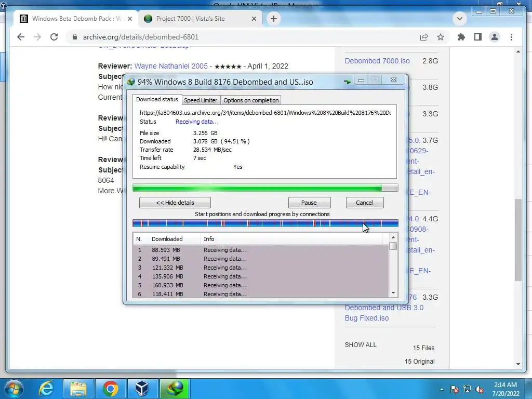Switch to Windows Beta Debomb Pack tab

76,19
